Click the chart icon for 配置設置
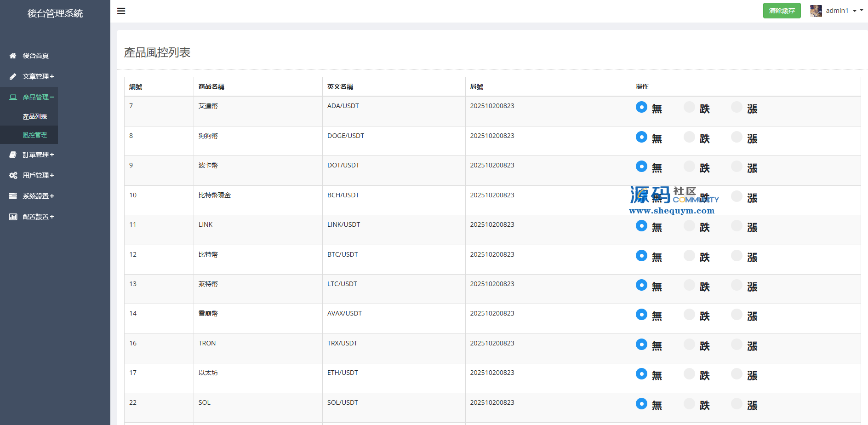868x425 pixels. 13,217
